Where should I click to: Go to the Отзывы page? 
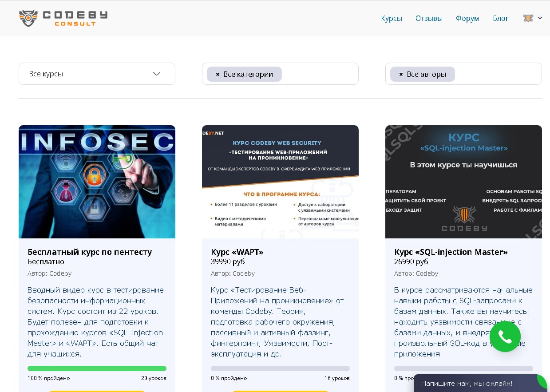click(x=429, y=18)
